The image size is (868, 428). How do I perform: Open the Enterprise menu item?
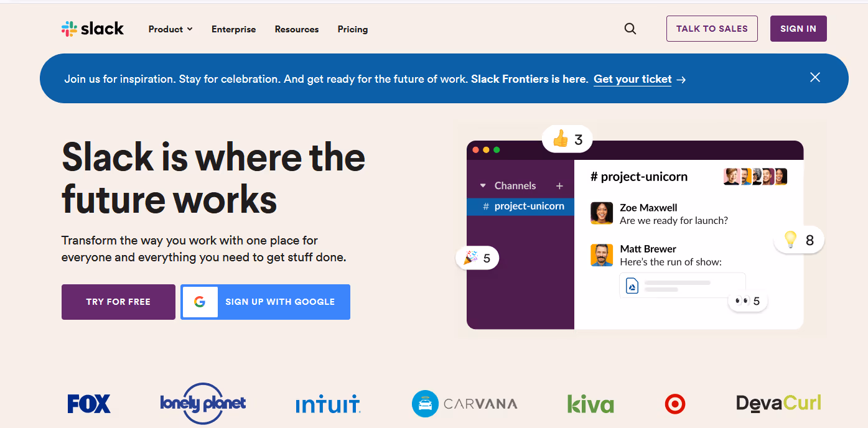click(x=233, y=29)
